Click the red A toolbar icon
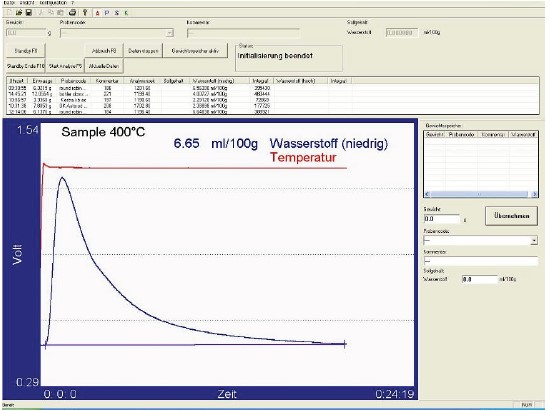The width and height of the screenshot is (549, 411). pos(97,13)
